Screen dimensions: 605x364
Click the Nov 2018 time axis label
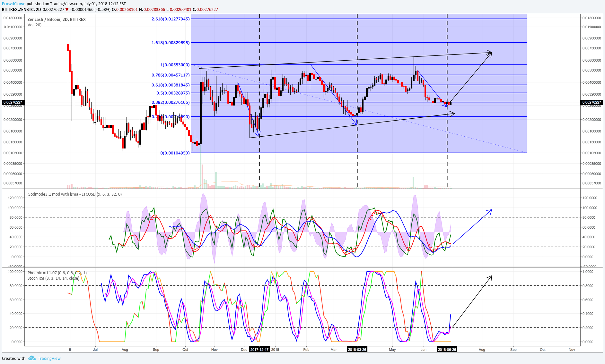point(572,350)
